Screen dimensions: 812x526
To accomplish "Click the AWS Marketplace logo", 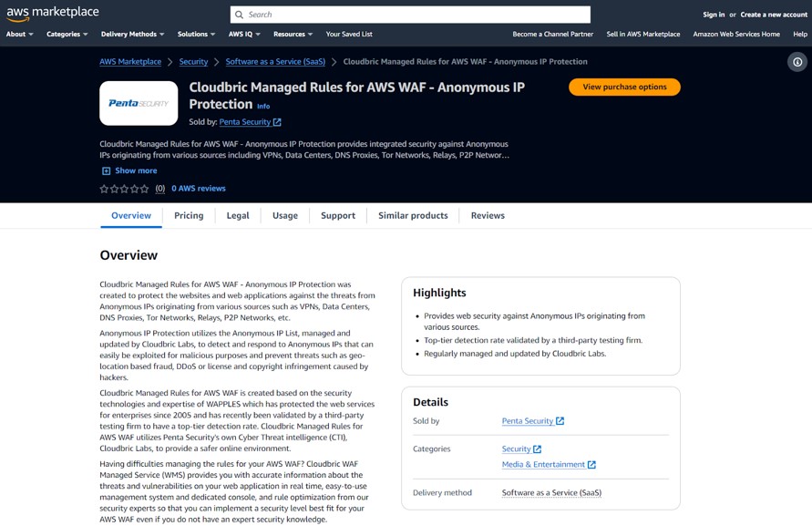I will 52,14.
